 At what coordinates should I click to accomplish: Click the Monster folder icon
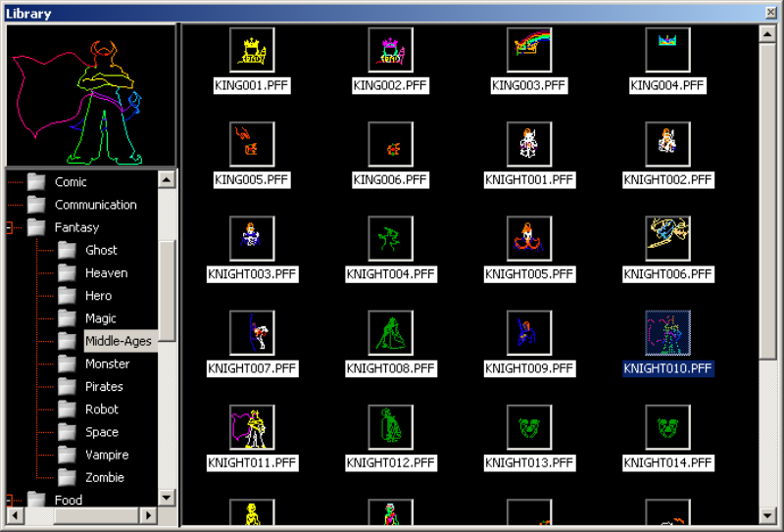pyautogui.click(x=67, y=363)
